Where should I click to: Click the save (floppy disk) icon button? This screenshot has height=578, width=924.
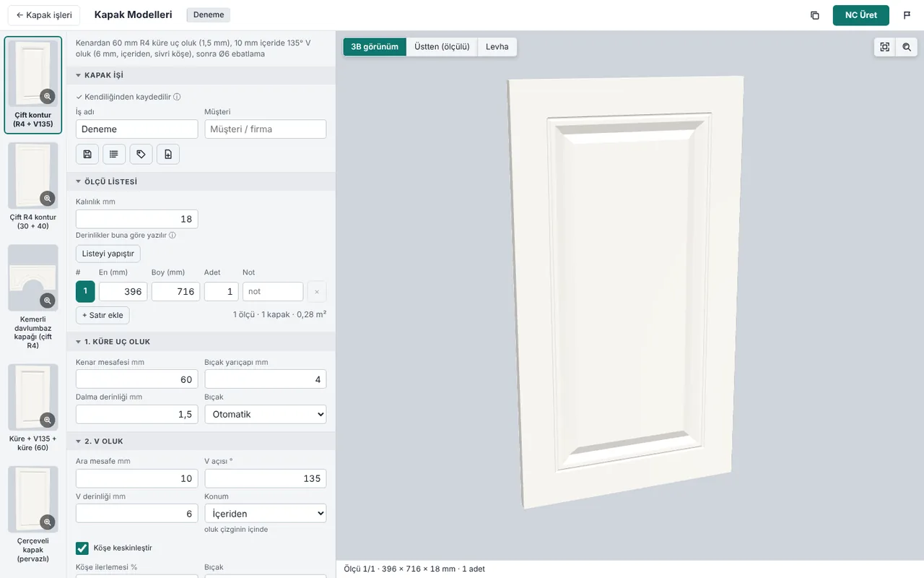[87, 154]
